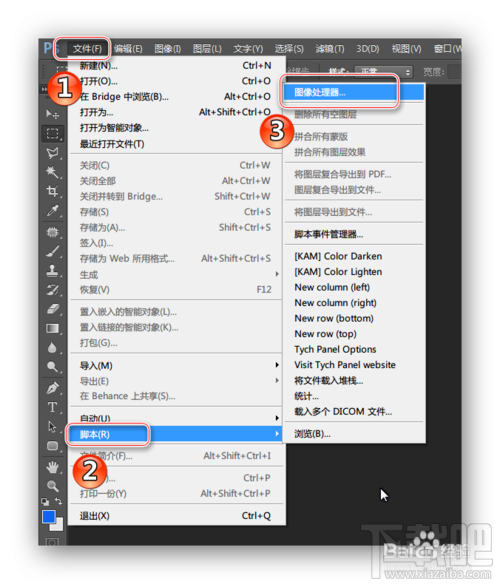Viewport: 500px width, 584px height.
Task: Open the 文件(F) menu
Action: [87, 49]
